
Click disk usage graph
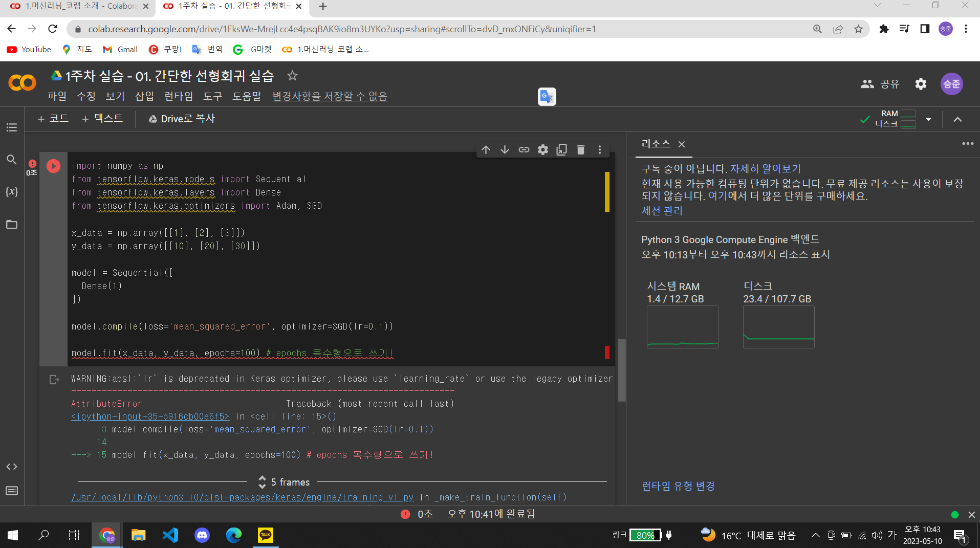click(x=778, y=327)
